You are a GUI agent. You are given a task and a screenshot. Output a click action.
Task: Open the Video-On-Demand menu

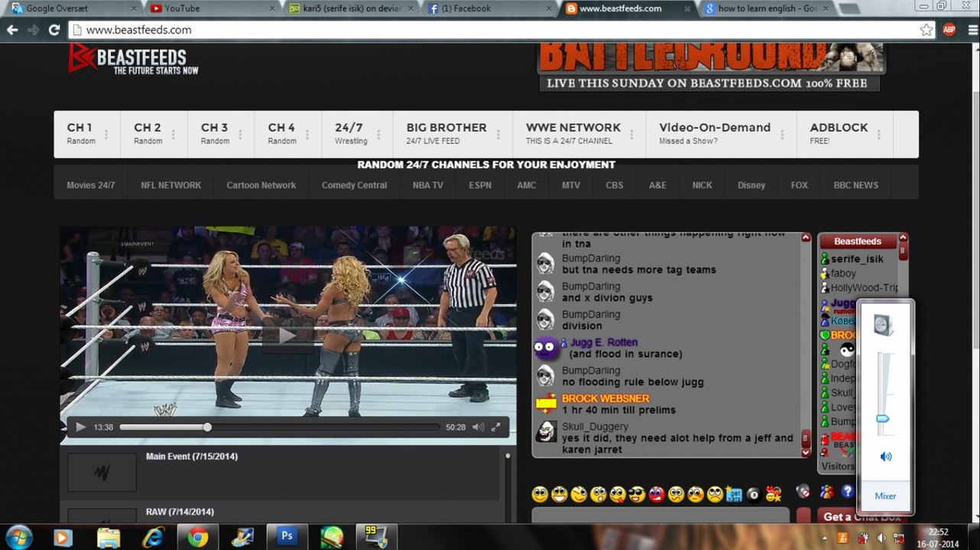point(721,134)
